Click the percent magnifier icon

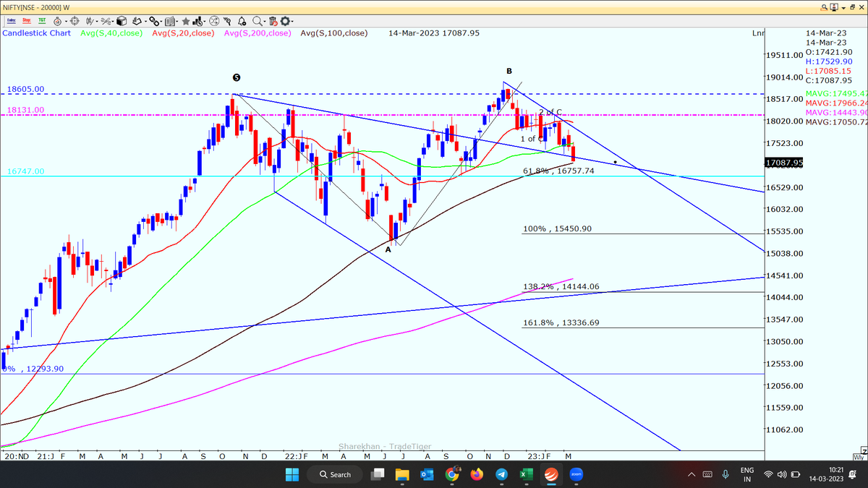[227, 22]
